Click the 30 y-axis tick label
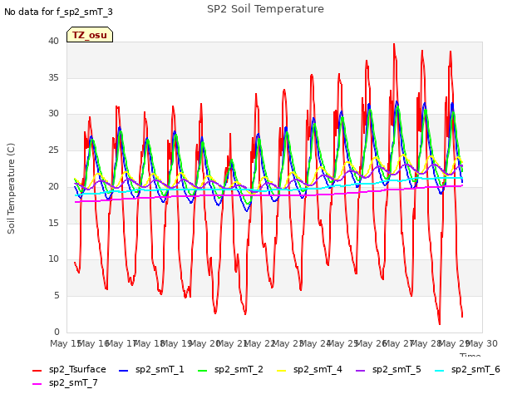This screenshot has height=399, width=532. [x=53, y=114]
